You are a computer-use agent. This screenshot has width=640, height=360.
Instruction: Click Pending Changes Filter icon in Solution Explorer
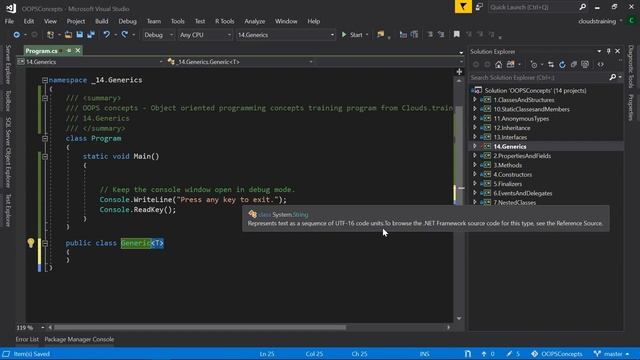coord(534,64)
